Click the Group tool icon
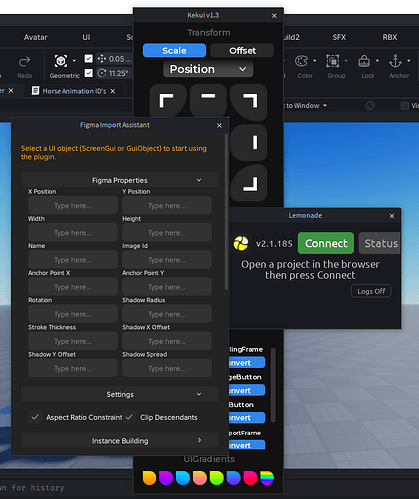 pyautogui.click(x=333, y=61)
